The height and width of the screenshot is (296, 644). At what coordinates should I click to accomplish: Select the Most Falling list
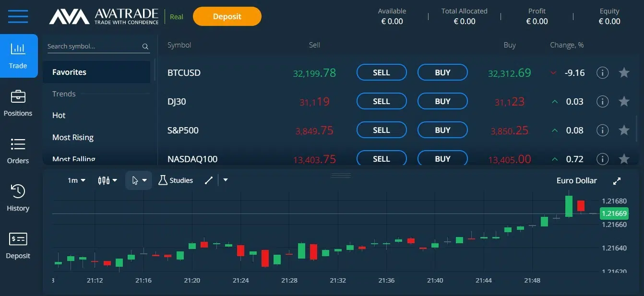(74, 159)
